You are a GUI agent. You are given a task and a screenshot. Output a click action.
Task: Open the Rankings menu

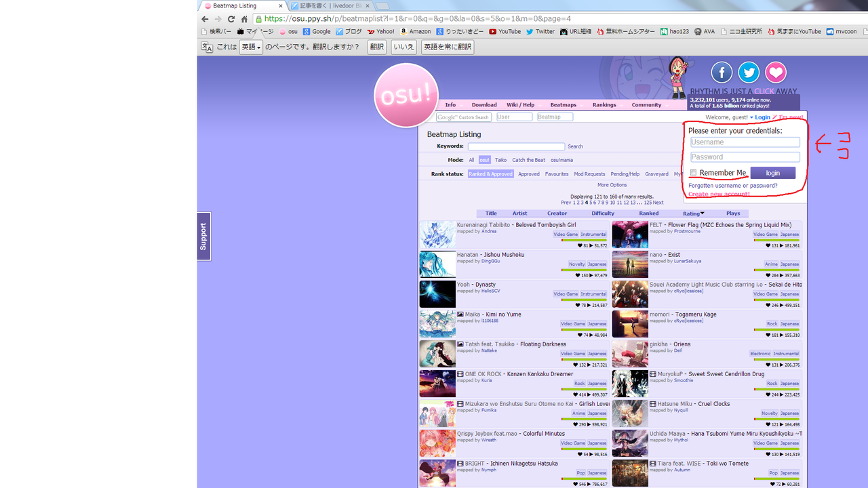(604, 105)
